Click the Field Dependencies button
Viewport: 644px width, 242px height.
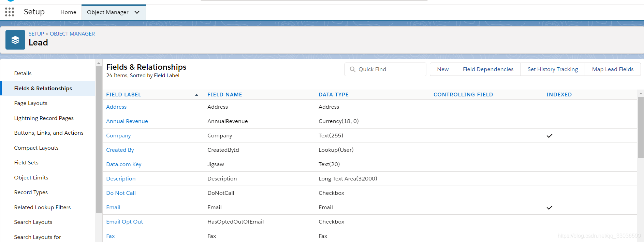click(x=488, y=69)
